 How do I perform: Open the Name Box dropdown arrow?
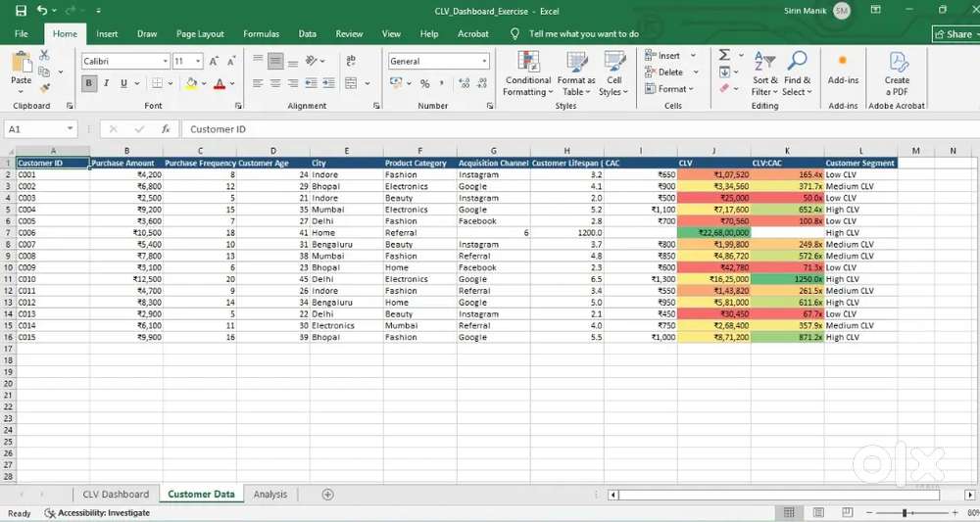(x=70, y=129)
